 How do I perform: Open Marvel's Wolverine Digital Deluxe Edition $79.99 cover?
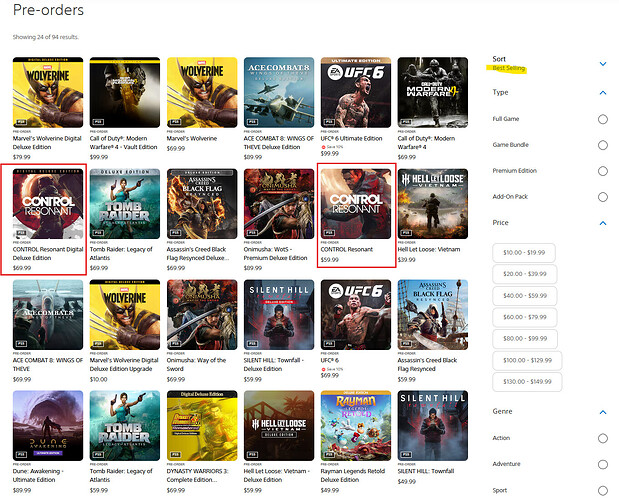[48, 92]
